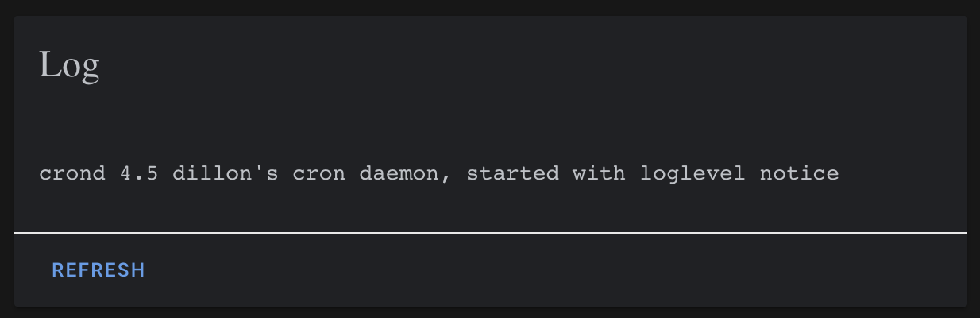Click the "Log" card heading
980x318 pixels.
click(69, 64)
